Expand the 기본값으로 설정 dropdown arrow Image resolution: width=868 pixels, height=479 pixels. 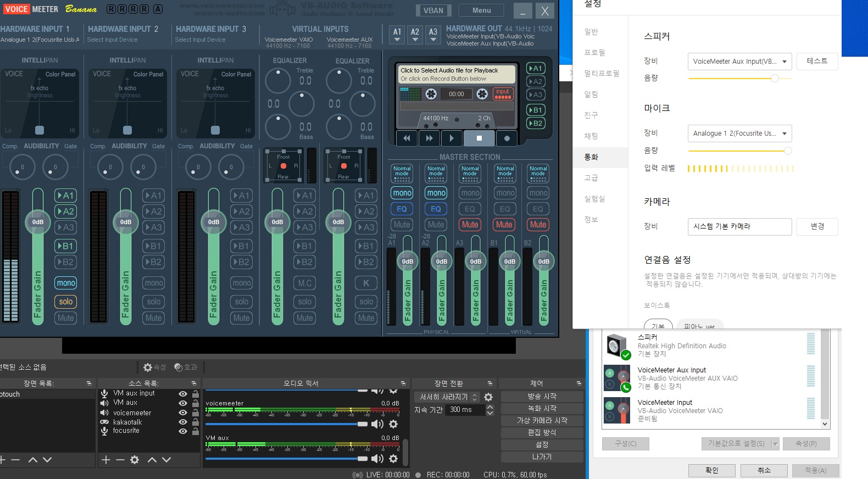pyautogui.click(x=775, y=444)
